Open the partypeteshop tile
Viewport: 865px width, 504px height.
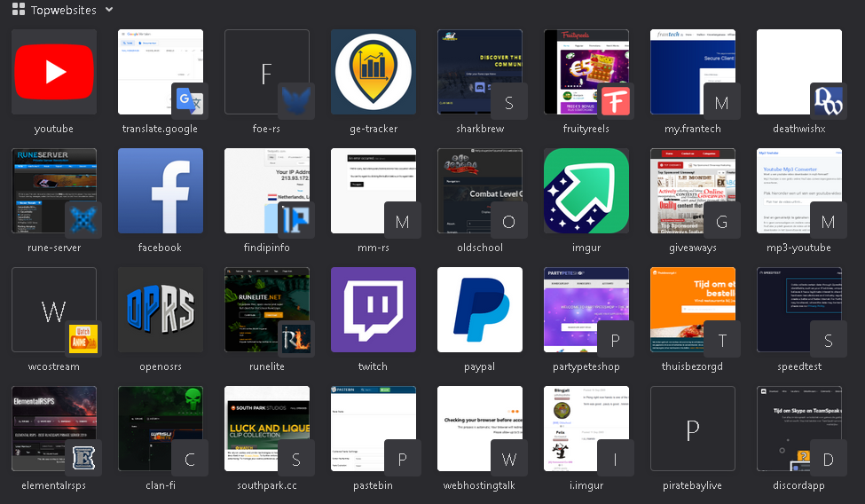pyautogui.click(x=586, y=310)
